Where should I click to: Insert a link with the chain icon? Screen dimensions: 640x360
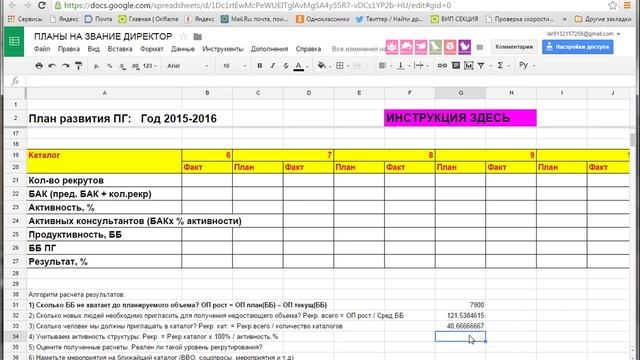pos(442,66)
